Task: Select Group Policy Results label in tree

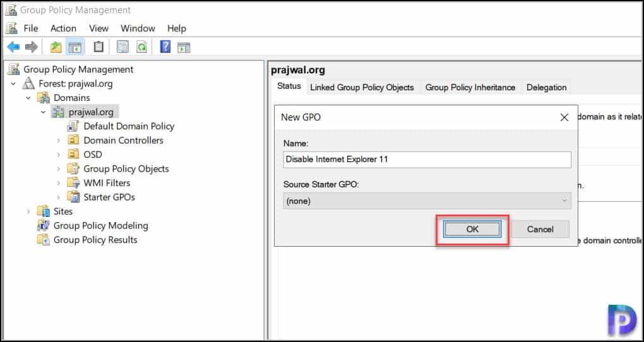Action: [95, 240]
